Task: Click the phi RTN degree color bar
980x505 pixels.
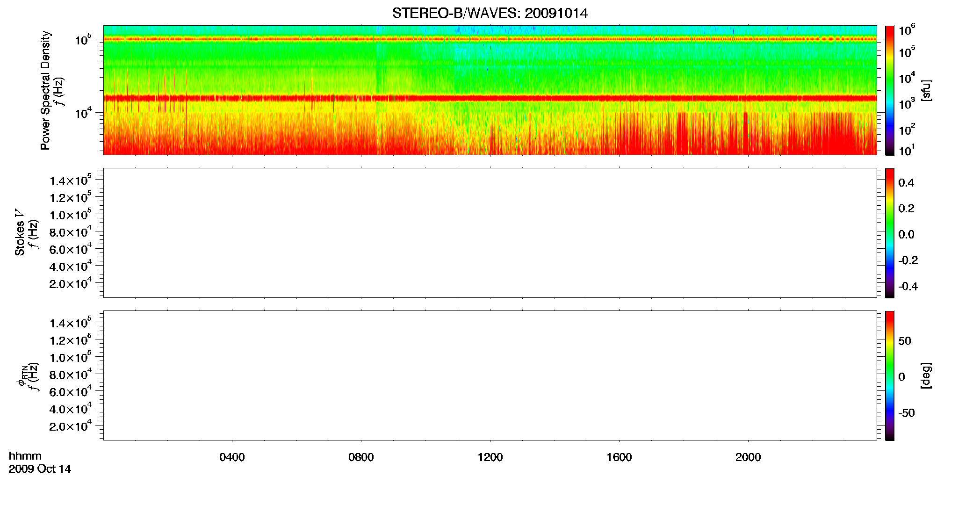Action: pos(890,375)
